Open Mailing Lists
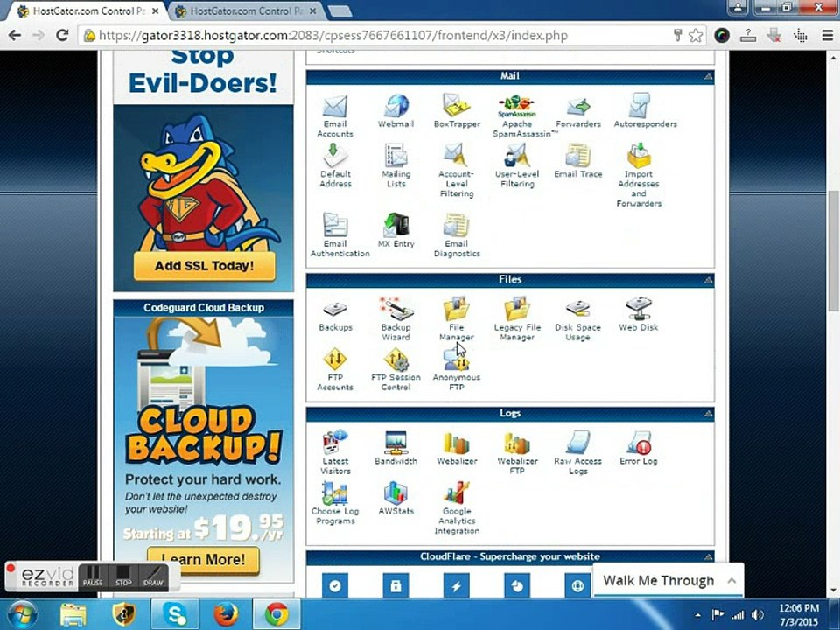 (395, 166)
